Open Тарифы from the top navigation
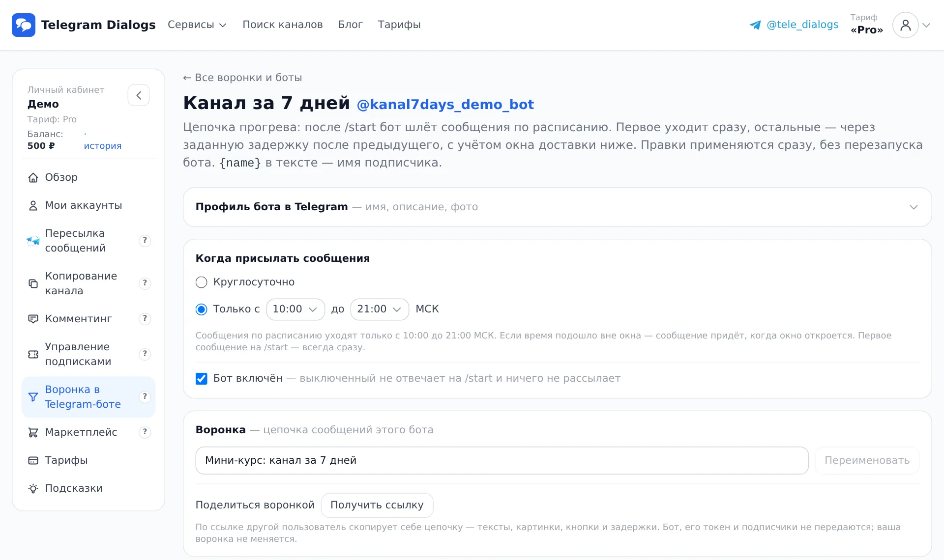This screenshot has width=944, height=560. point(399,25)
